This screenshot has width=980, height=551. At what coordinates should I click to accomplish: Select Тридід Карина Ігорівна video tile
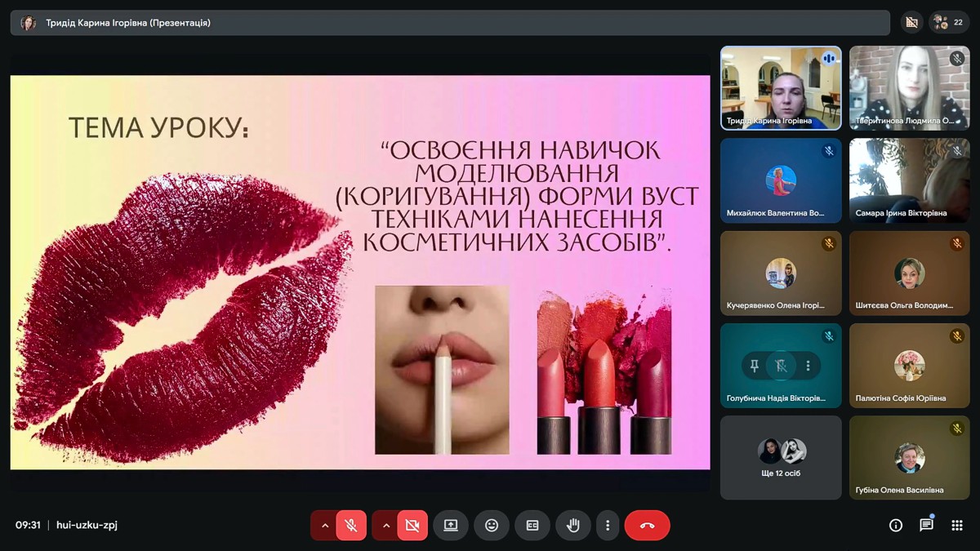point(781,87)
